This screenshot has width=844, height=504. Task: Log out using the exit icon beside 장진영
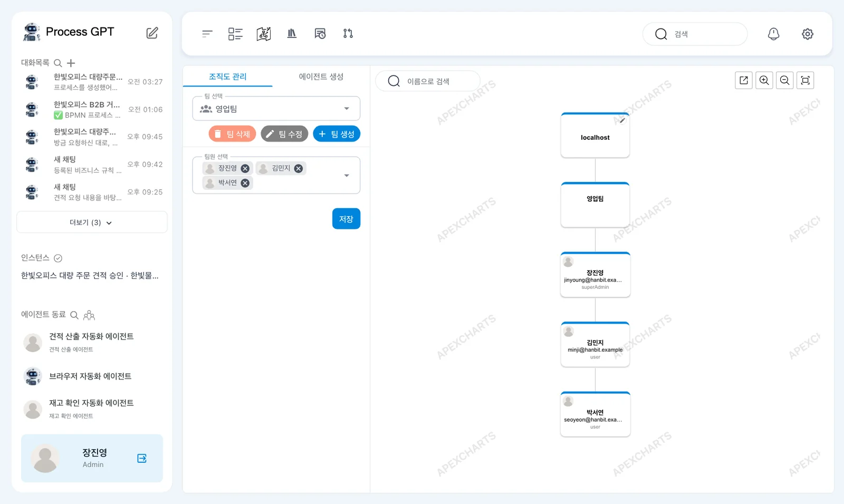(142, 458)
